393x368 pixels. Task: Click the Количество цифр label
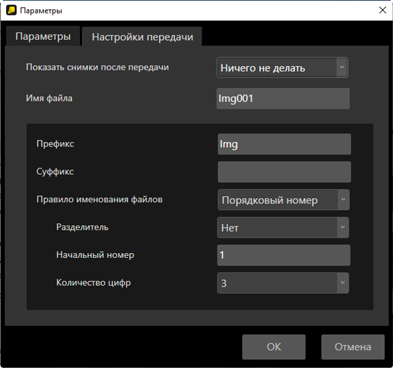[93, 283]
